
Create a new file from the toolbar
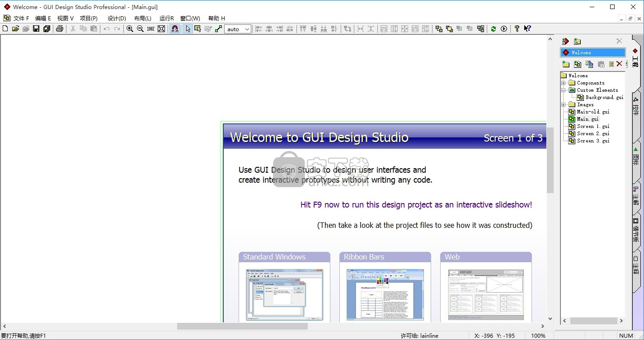click(x=5, y=28)
